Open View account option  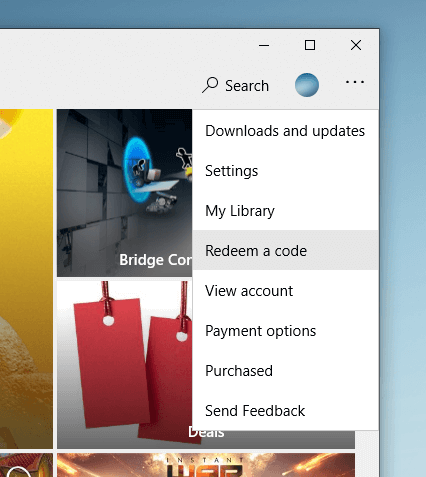coord(285,291)
